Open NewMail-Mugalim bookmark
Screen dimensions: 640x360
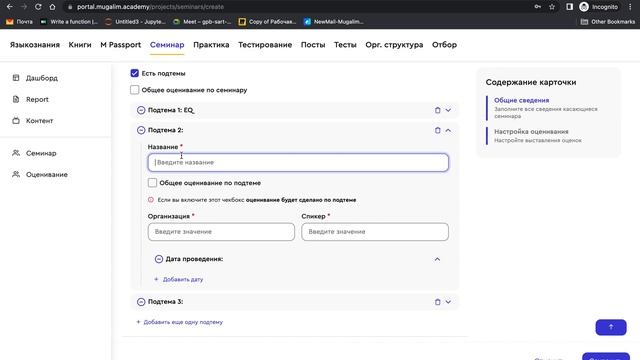333,22
